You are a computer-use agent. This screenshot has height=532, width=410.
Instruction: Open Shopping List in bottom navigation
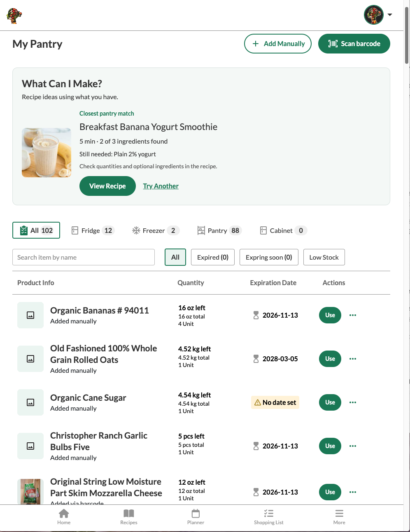point(269,517)
